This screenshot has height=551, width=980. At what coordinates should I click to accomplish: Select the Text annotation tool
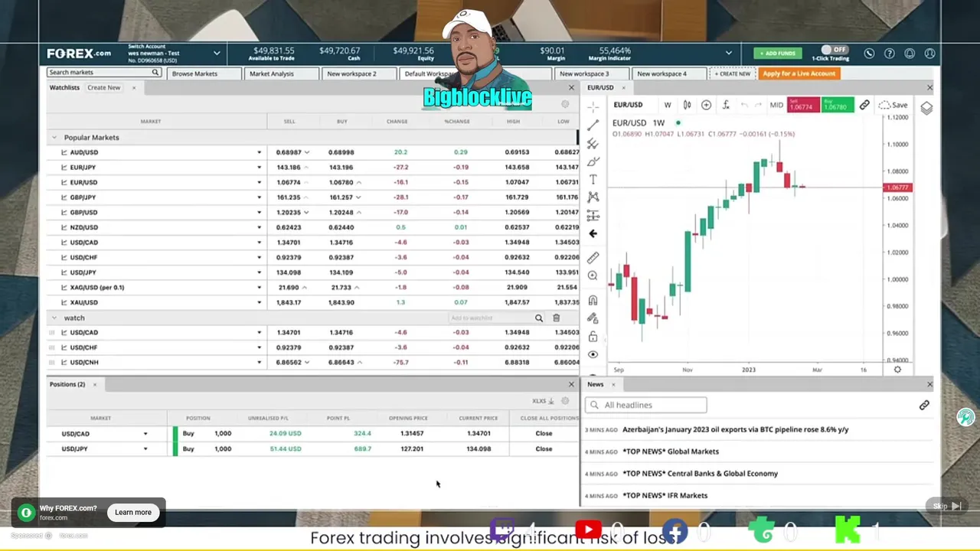click(593, 179)
